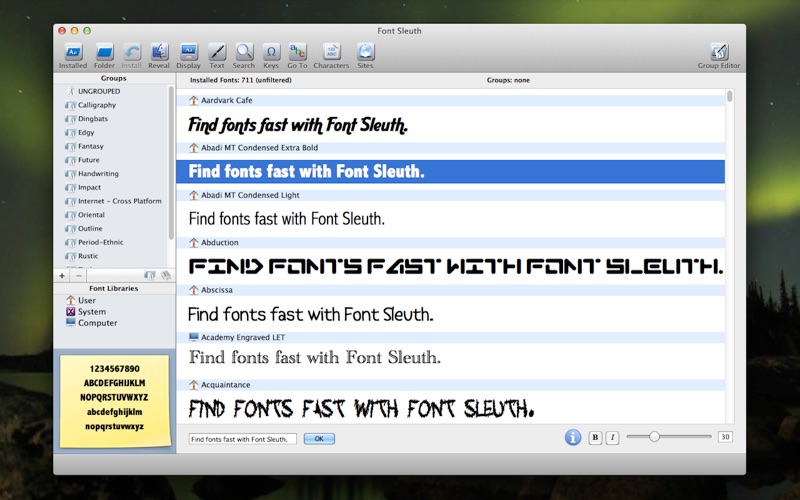
Task: Show font info with blue info icon
Action: (572, 437)
